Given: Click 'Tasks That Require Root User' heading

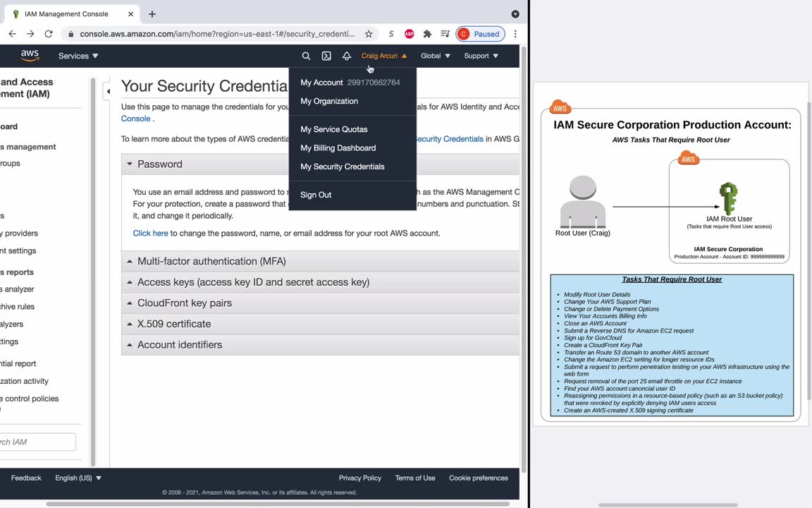Looking at the screenshot, I should pyautogui.click(x=672, y=279).
